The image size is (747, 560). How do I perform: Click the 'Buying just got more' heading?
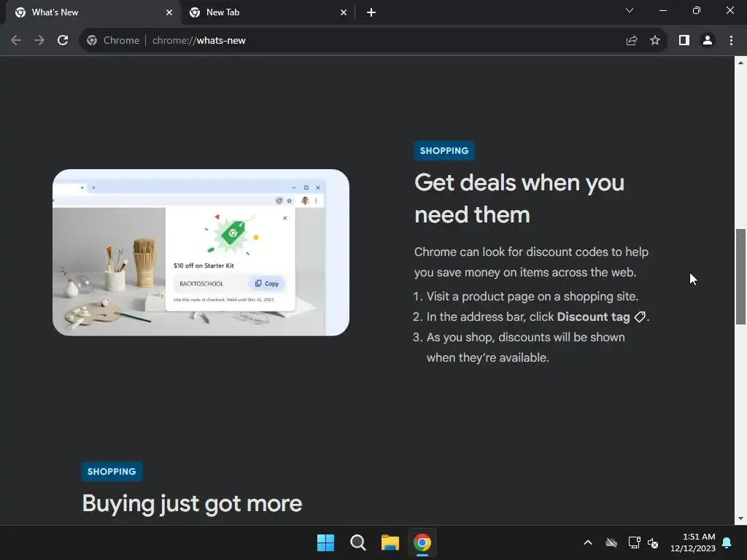tap(192, 504)
